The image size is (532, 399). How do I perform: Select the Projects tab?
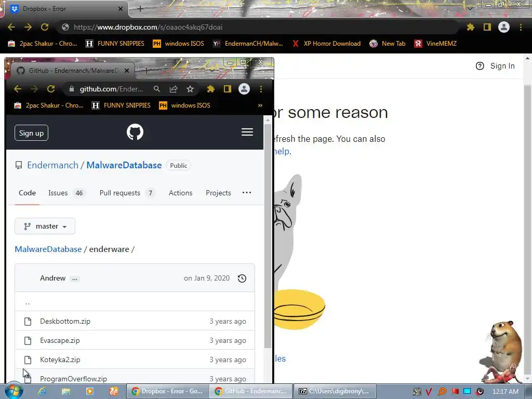[218, 193]
